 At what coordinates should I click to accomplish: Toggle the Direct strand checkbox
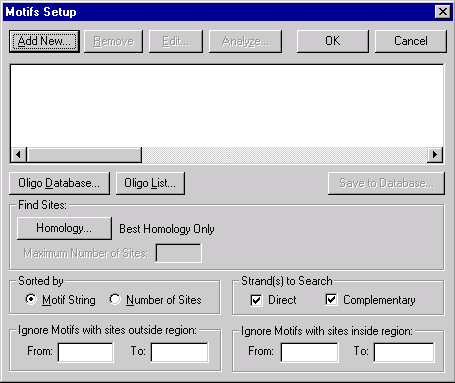(256, 300)
